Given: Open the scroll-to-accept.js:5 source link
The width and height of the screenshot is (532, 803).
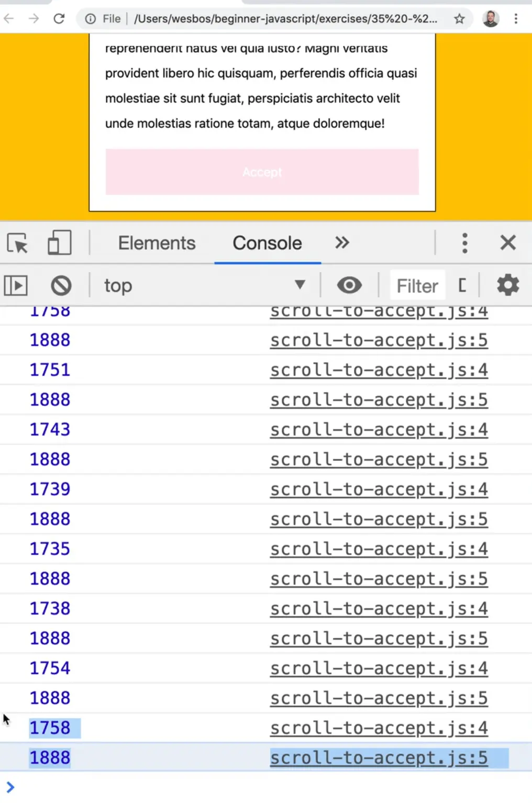Looking at the screenshot, I should (379, 757).
